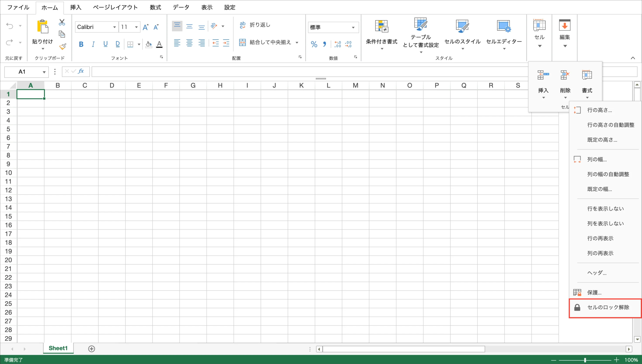Image resolution: width=642 pixels, height=364 pixels.
Task: Toggle italic formatting
Action: click(93, 44)
